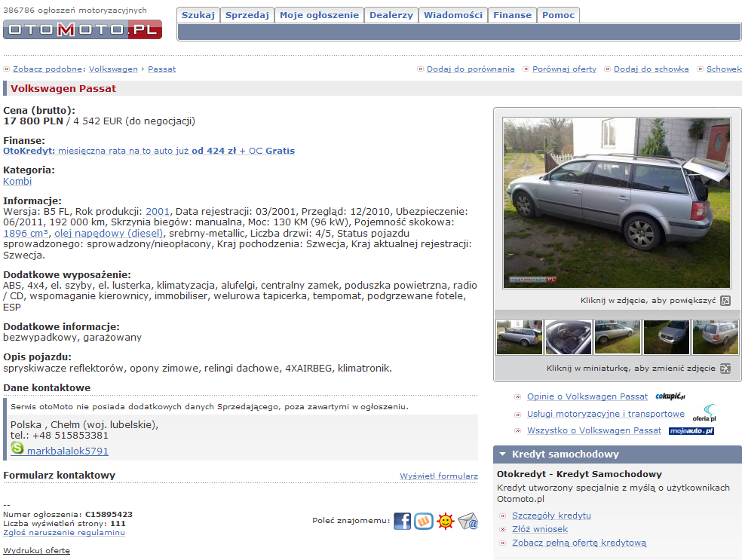Share via the orange Wykop icon
The width and height of the screenshot is (745, 560).
pos(423,521)
